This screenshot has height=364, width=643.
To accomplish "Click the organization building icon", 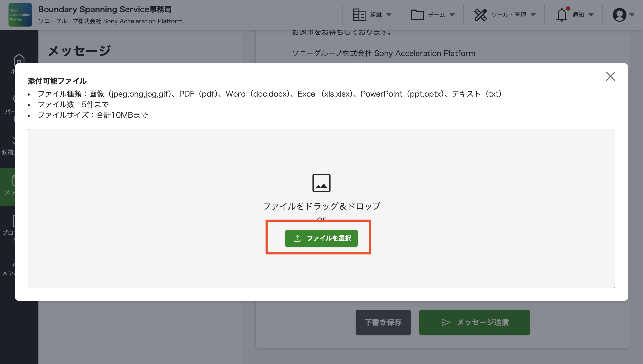I will (359, 15).
